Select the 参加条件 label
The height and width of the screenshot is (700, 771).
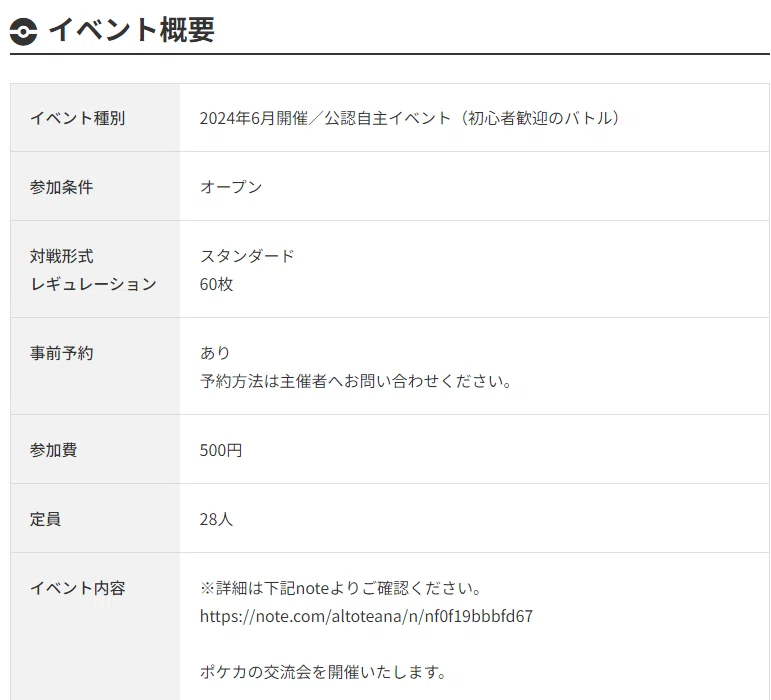click(61, 187)
